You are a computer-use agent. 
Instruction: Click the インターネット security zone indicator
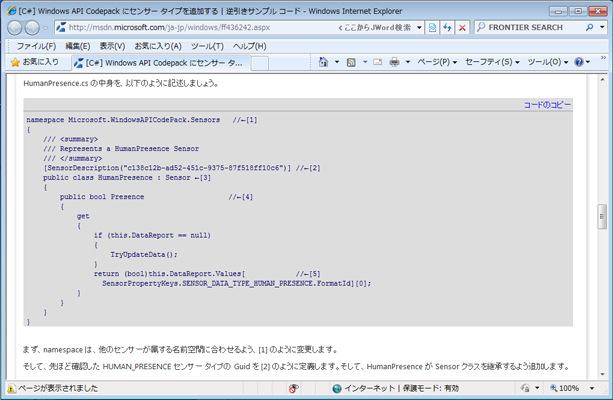coord(396,388)
